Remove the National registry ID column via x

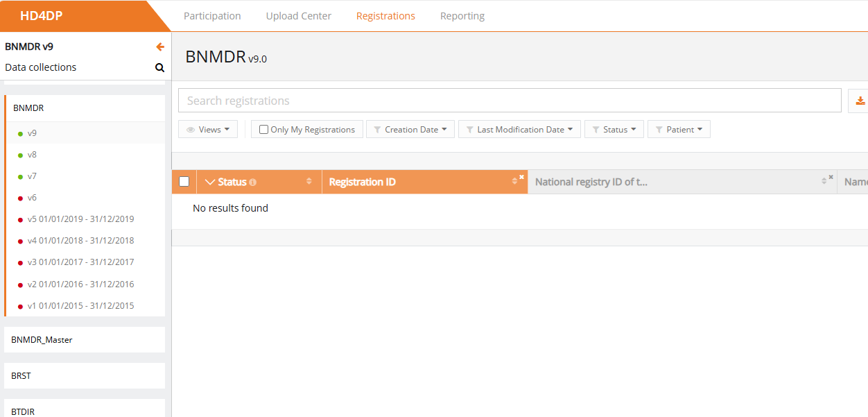(x=831, y=178)
